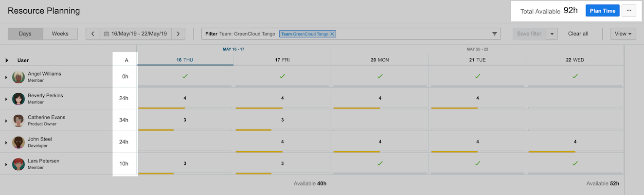The width and height of the screenshot is (644, 195).
Task: Expand Catherine Evans row
Action: coord(7,121)
